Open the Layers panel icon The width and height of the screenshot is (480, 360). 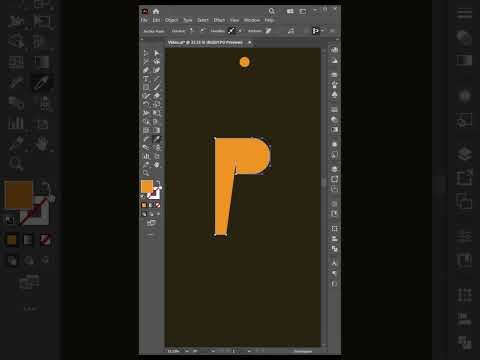point(334,169)
